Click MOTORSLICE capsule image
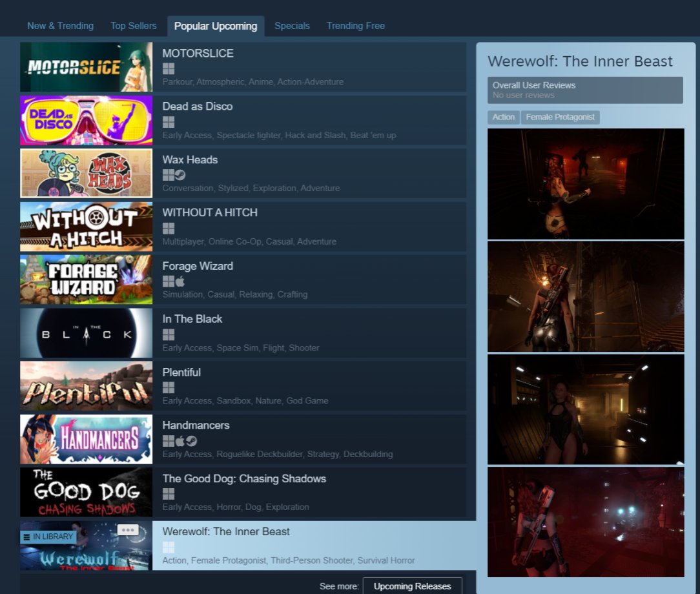Screen dimensions: 700x594 [86, 67]
